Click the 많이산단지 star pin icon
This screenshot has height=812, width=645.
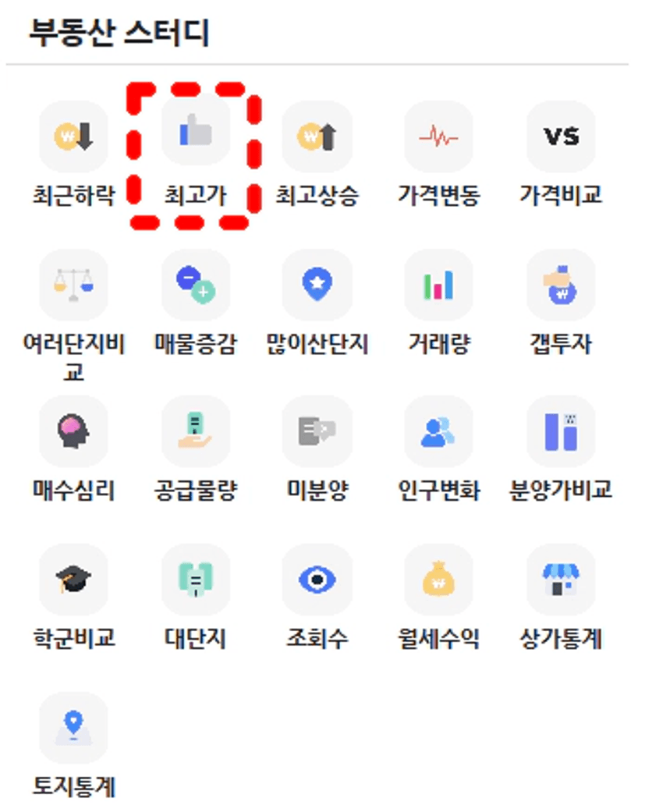tap(317, 285)
